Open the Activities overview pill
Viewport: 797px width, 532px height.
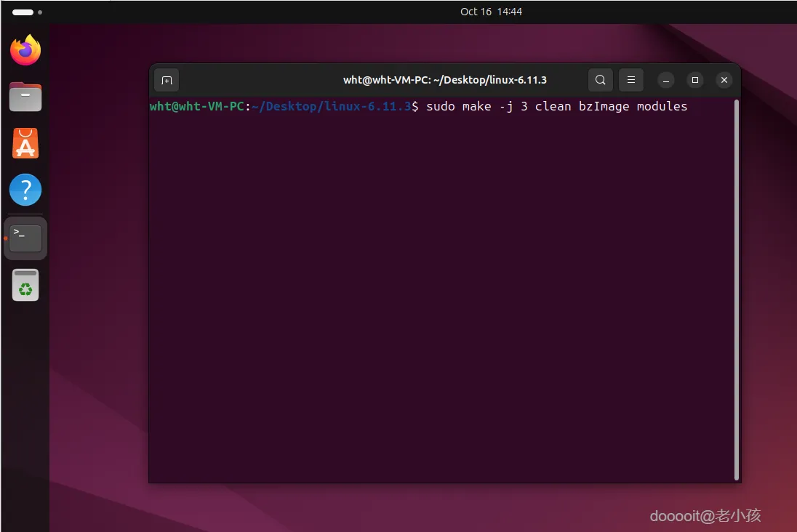(x=27, y=12)
